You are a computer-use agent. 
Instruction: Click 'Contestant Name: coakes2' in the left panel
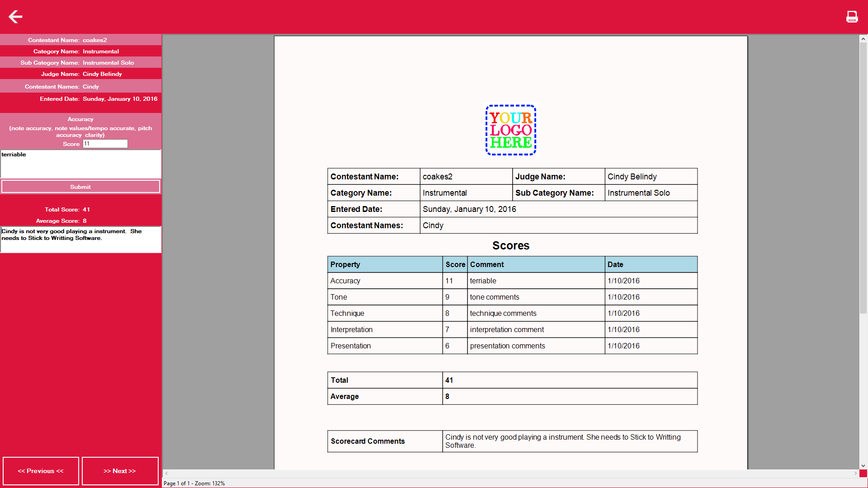click(x=67, y=40)
